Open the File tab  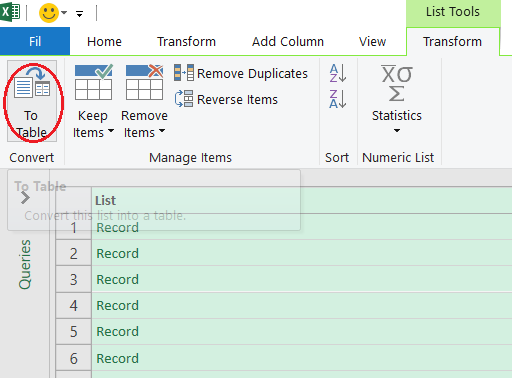35,41
